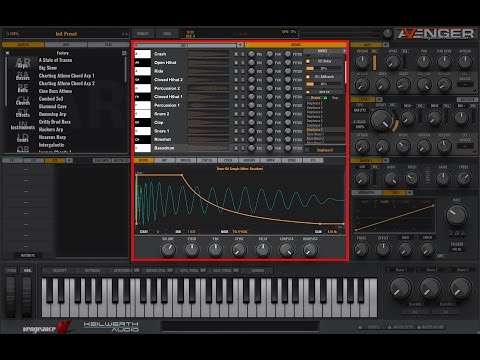Toggle the first yellow enable light in drum preset panel

308,61
